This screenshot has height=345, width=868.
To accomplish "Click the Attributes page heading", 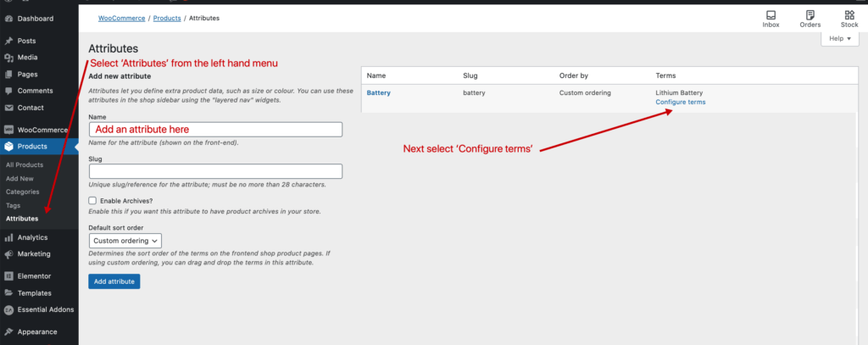I will click(114, 48).
